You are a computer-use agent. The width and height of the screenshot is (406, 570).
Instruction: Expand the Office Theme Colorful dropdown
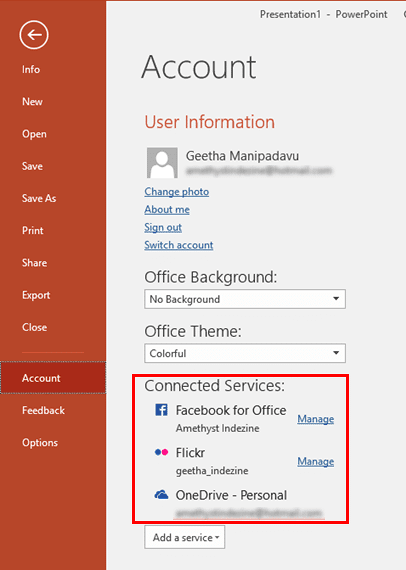245,353
